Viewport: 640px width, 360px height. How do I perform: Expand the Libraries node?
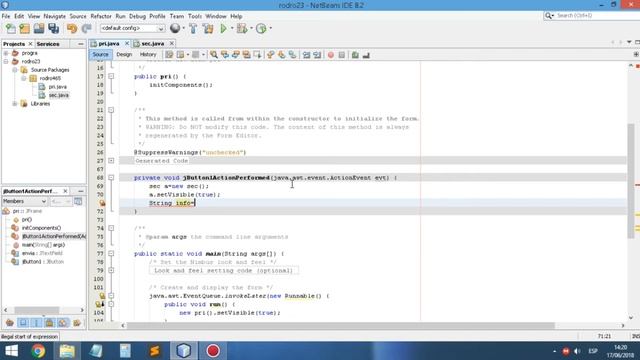click(15, 104)
